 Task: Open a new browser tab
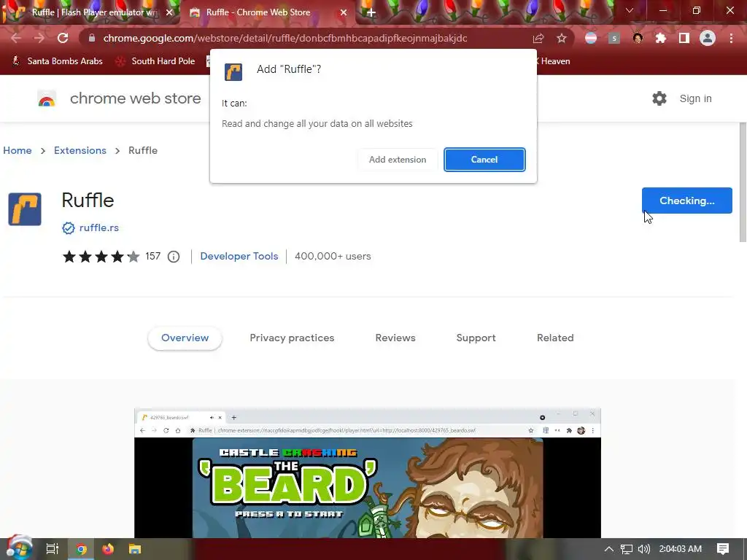371,12
